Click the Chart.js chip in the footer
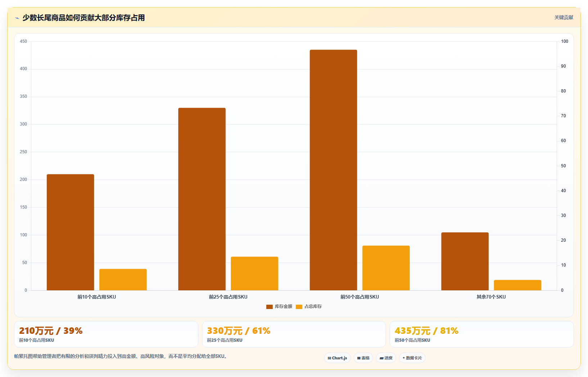588x377 pixels. pos(337,358)
